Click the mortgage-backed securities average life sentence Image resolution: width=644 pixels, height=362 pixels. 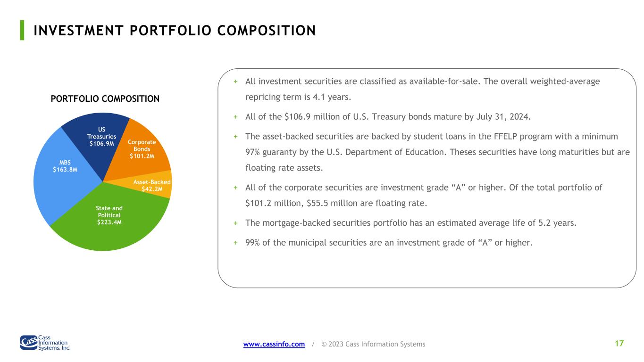point(410,223)
